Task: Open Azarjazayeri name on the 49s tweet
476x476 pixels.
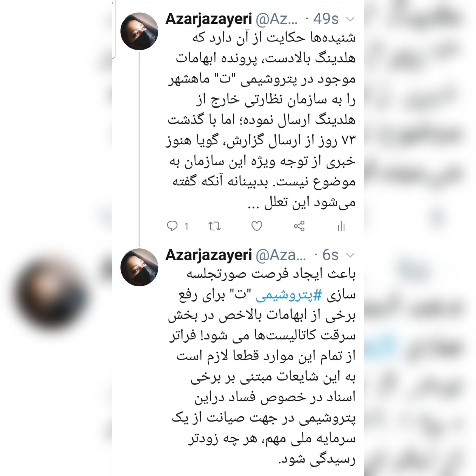Action: pyautogui.click(x=208, y=19)
